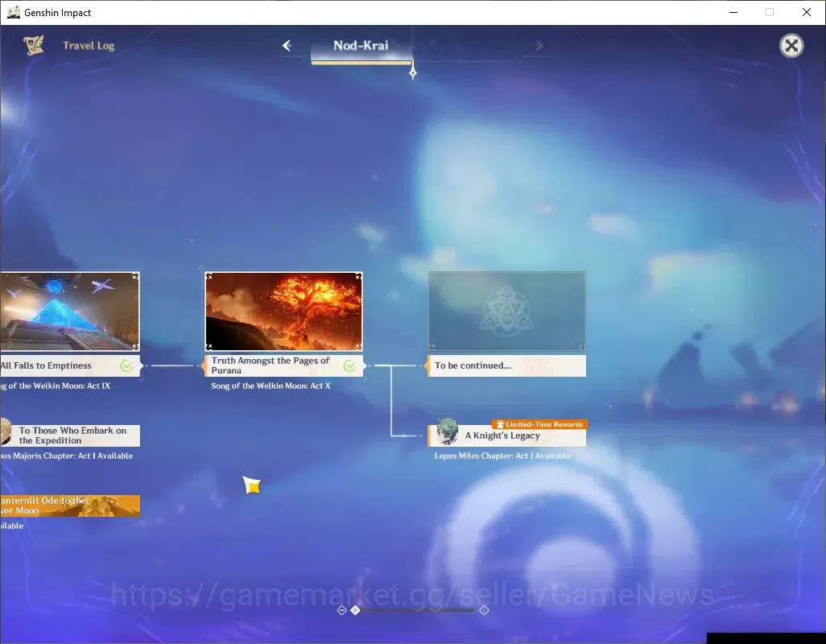Open the burning tree quest thumbnail
The width and height of the screenshot is (826, 644).
pos(283,312)
